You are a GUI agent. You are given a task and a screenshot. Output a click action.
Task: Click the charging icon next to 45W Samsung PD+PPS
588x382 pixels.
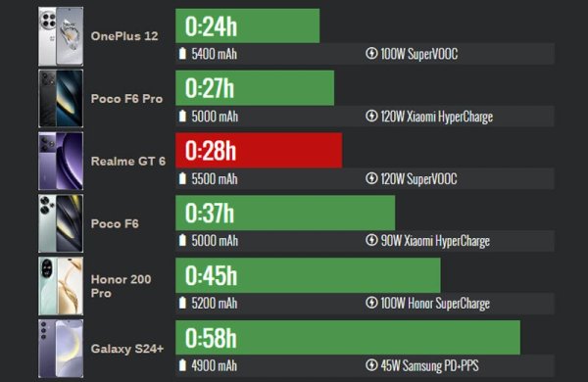pos(371,365)
